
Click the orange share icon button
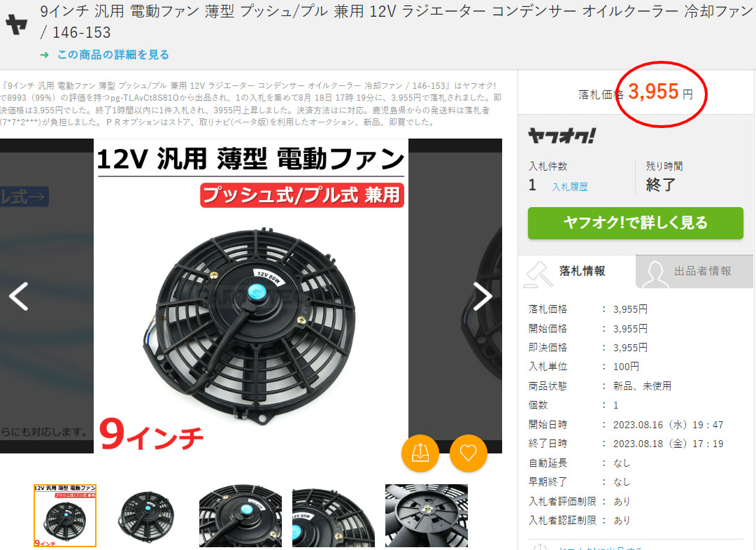(420, 453)
